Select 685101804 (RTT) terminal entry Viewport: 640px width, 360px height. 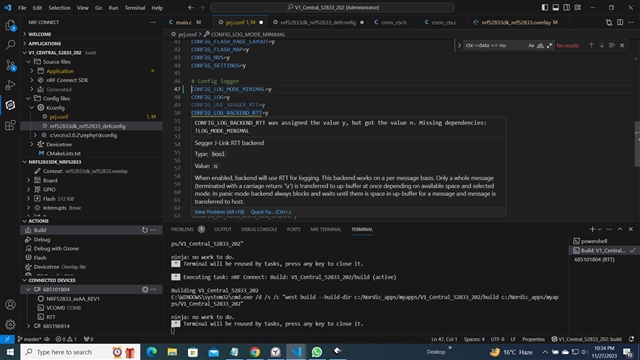coord(594,260)
